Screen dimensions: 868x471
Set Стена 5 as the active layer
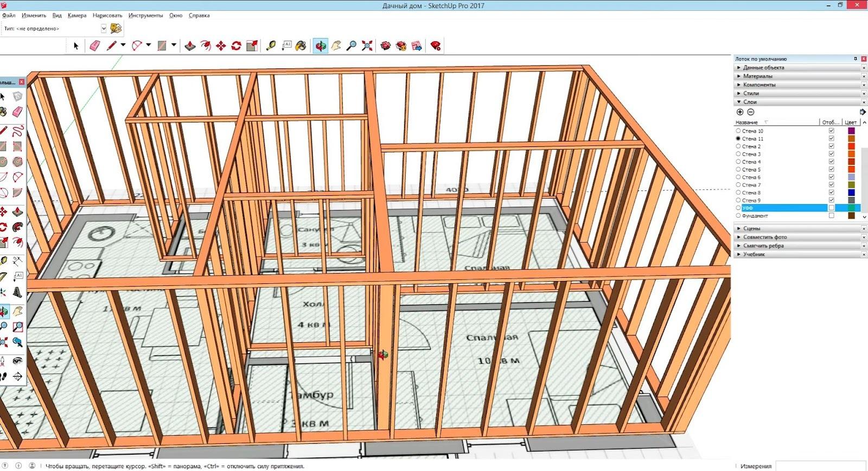pos(738,169)
